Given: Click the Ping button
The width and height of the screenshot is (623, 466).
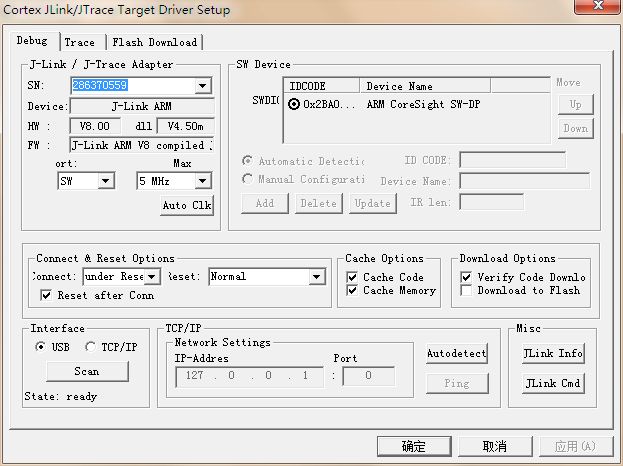Looking at the screenshot, I should (457, 383).
